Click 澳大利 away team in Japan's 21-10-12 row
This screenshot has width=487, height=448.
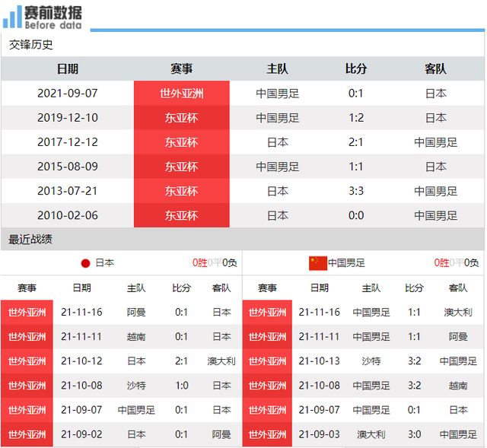pyautogui.click(x=221, y=361)
